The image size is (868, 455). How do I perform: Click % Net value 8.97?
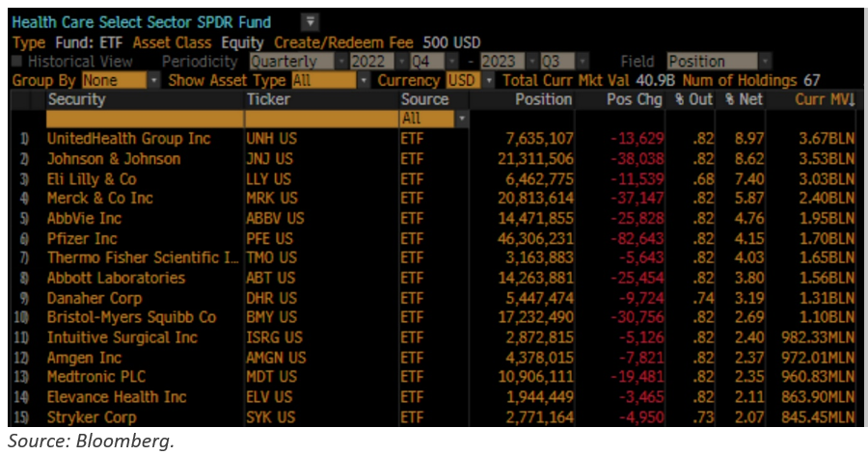(x=749, y=139)
